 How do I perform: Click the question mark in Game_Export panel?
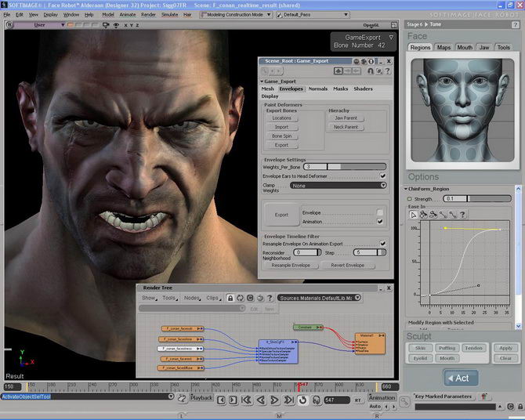coord(387,71)
